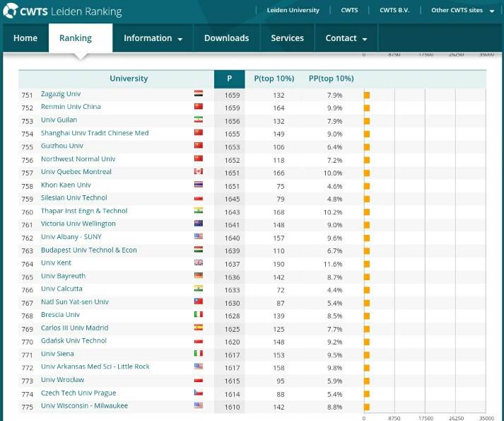
Task: Sort by the PP(top 10%) column header
Action: click(331, 79)
